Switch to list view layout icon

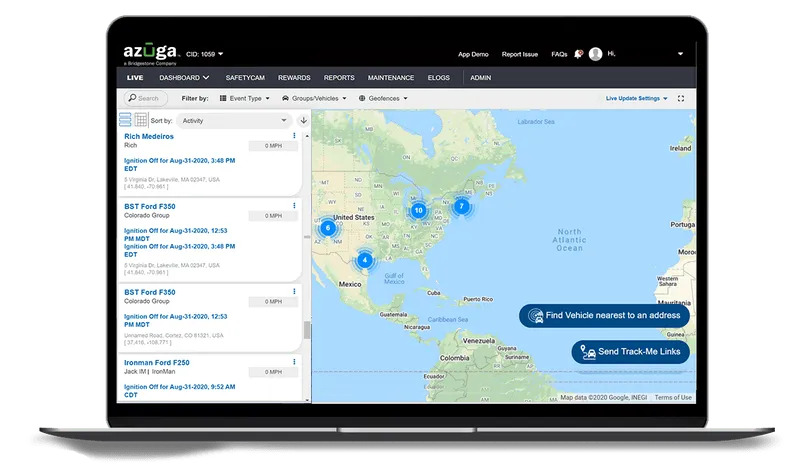coord(126,120)
